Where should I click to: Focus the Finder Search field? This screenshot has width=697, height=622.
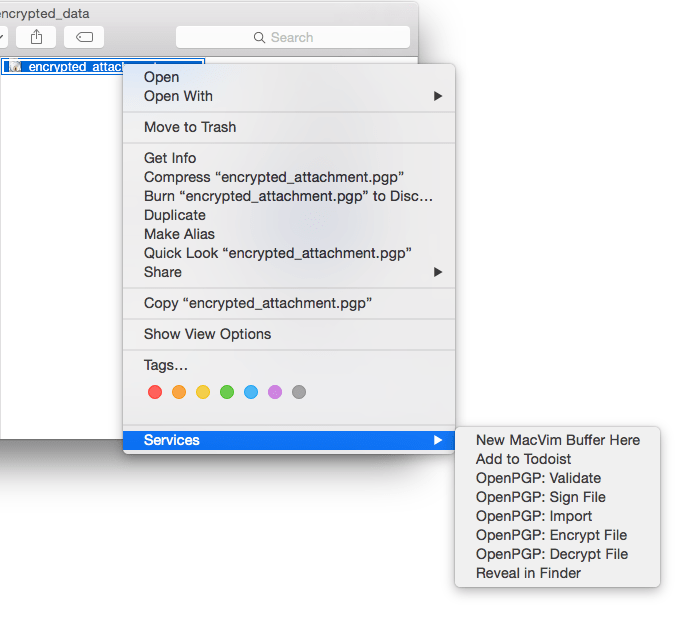click(292, 37)
